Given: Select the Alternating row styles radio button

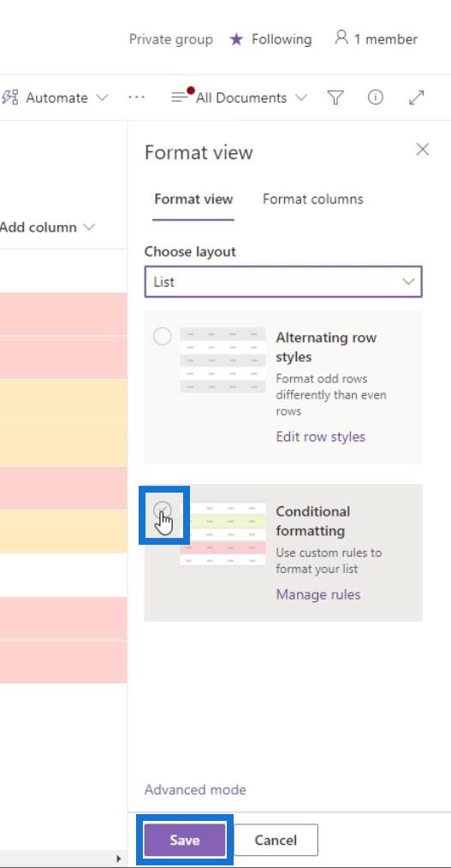Looking at the screenshot, I should (163, 336).
